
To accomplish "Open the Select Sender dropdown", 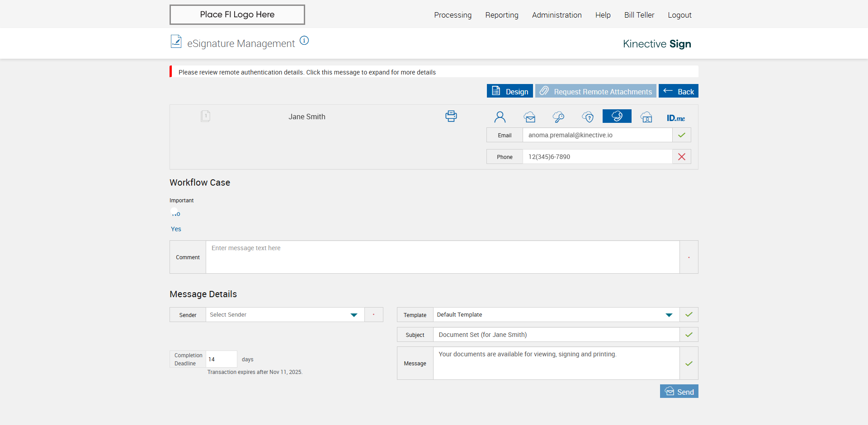I will pos(285,315).
